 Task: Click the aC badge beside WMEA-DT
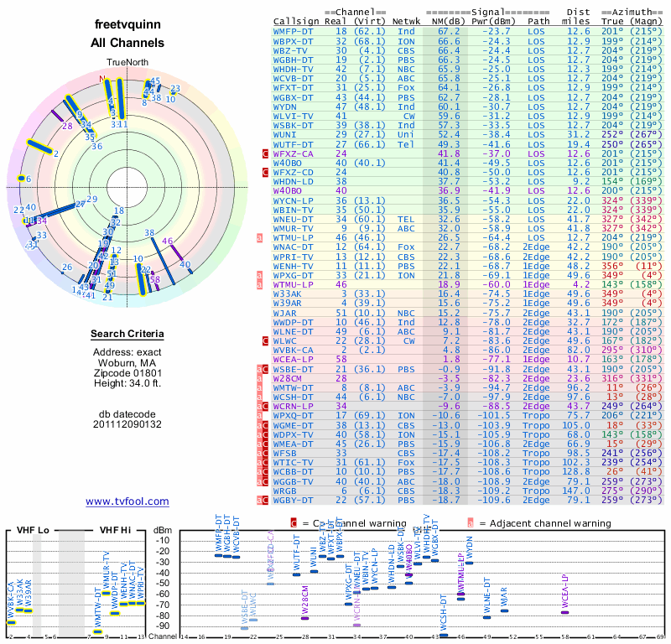(263, 444)
